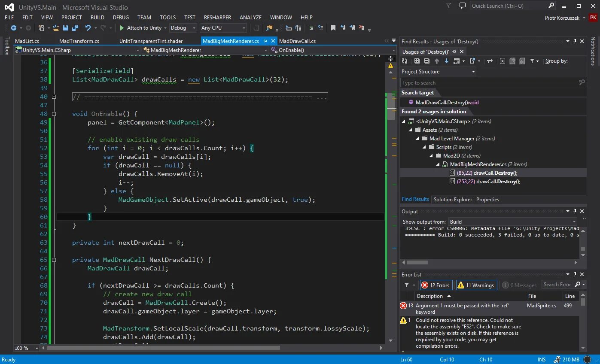Switch to the Solution Explorer tab

[453, 200]
